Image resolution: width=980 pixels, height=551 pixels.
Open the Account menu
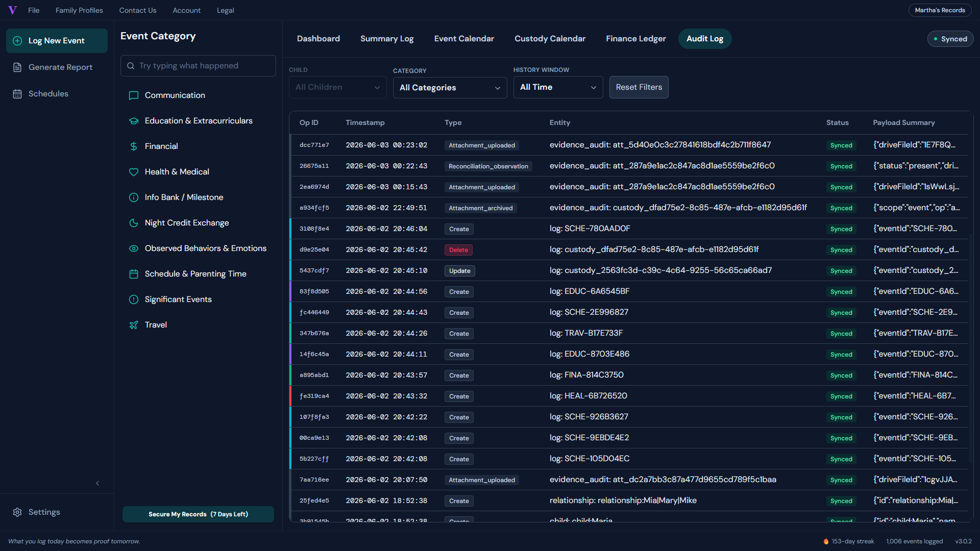(x=186, y=10)
